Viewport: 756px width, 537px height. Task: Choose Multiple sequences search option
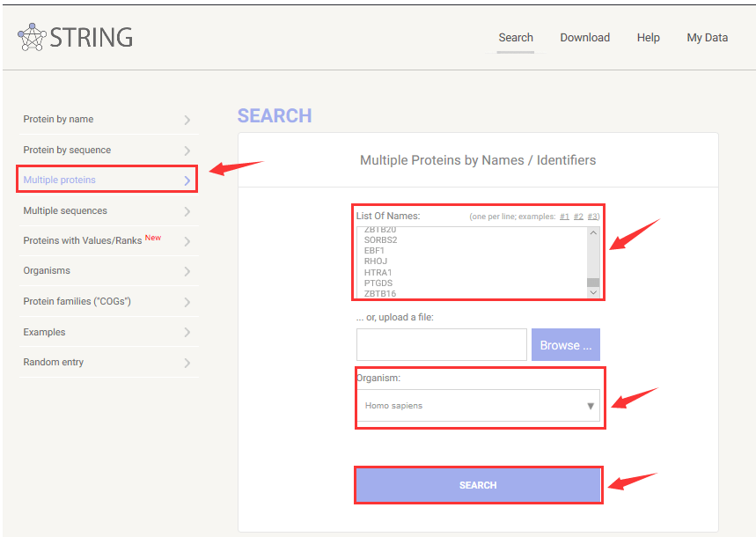pos(65,211)
